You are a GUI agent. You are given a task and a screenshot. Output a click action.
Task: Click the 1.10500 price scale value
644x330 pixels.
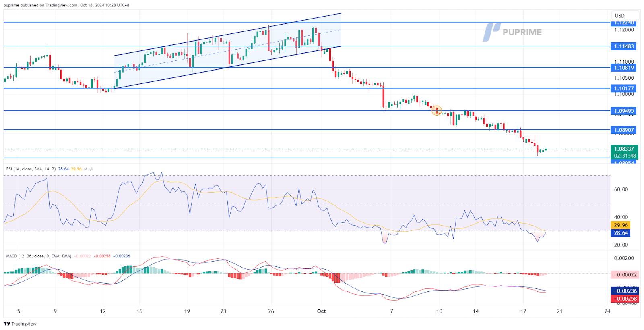pos(624,78)
